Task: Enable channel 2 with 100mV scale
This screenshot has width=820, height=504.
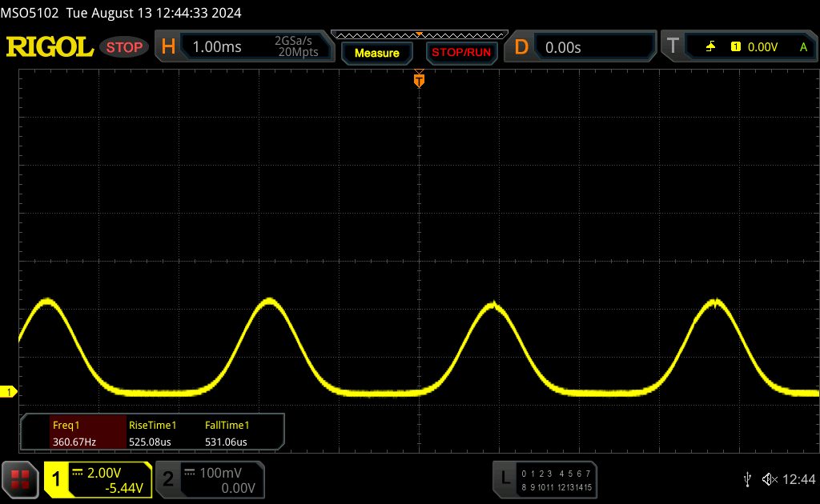Action: coord(210,479)
